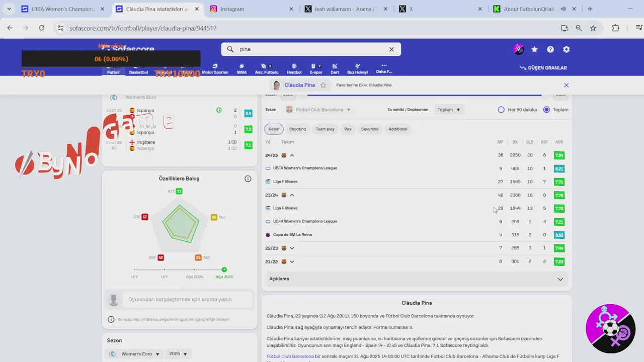The width and height of the screenshot is (644, 362).
Task: Open Sofascore favorites star in header
Action: pyautogui.click(x=534, y=49)
